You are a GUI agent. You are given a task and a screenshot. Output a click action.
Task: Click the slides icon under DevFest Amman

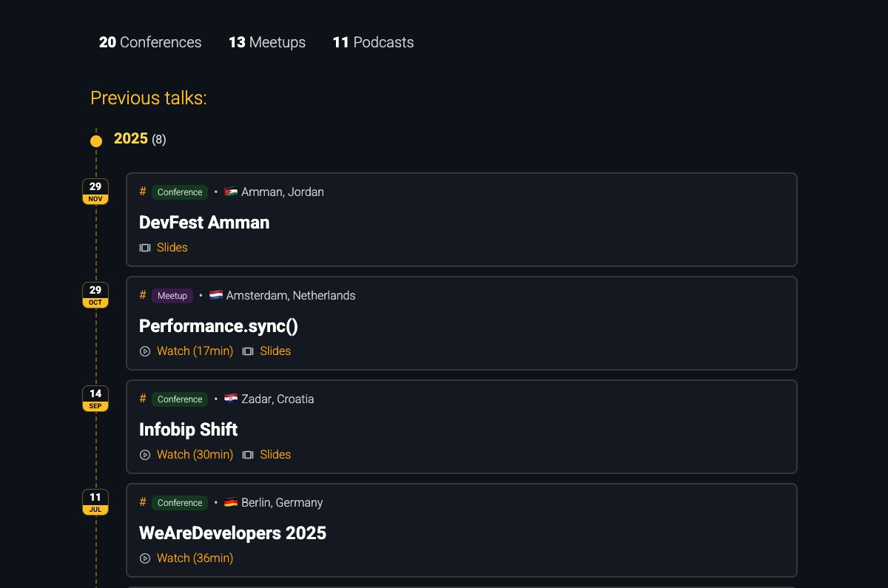[145, 248]
